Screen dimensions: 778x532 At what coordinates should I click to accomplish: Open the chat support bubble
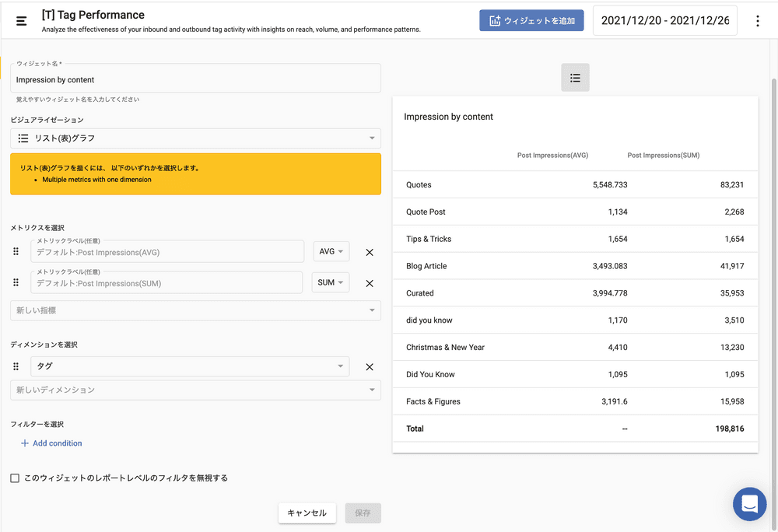749,504
